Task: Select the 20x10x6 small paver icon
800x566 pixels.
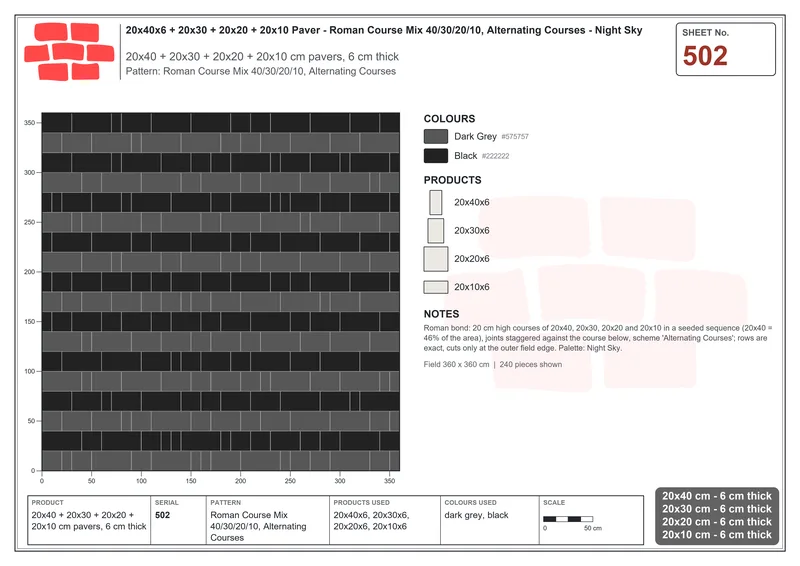Action: 436,287
